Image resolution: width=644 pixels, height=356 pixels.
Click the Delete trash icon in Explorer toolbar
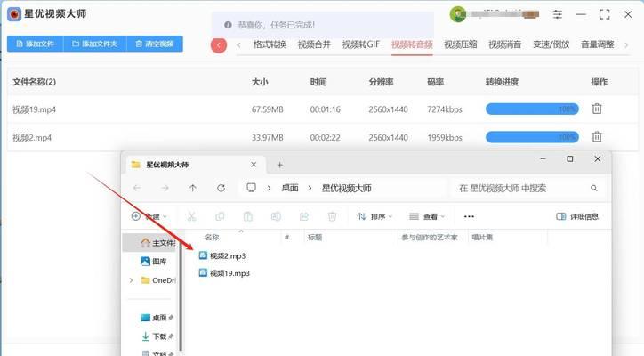point(333,216)
